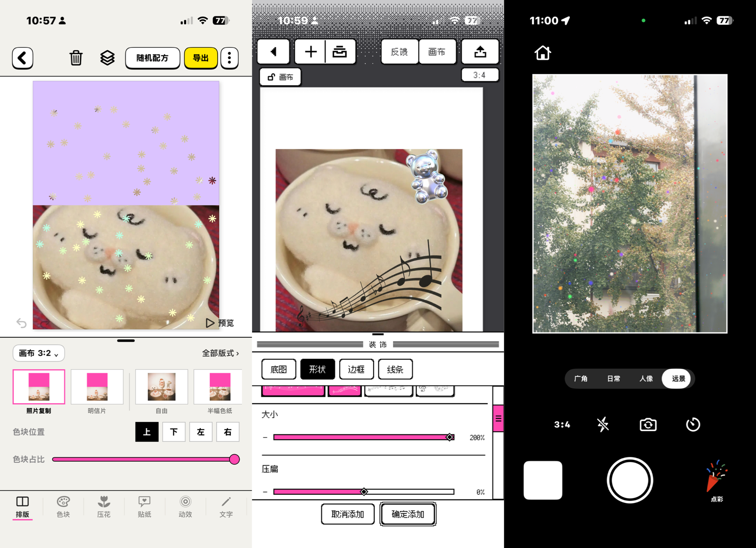Open the layers stack icon
Screen dimensions: 756x548
click(107, 58)
